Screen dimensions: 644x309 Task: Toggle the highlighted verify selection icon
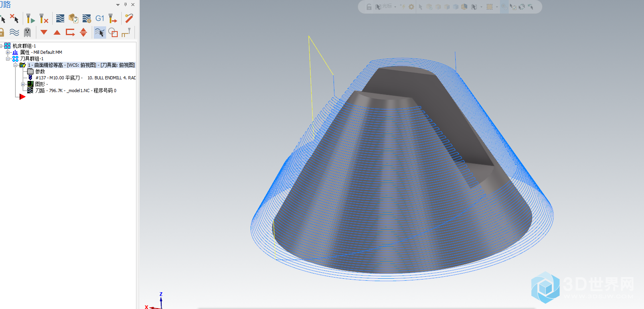pos(504,7)
